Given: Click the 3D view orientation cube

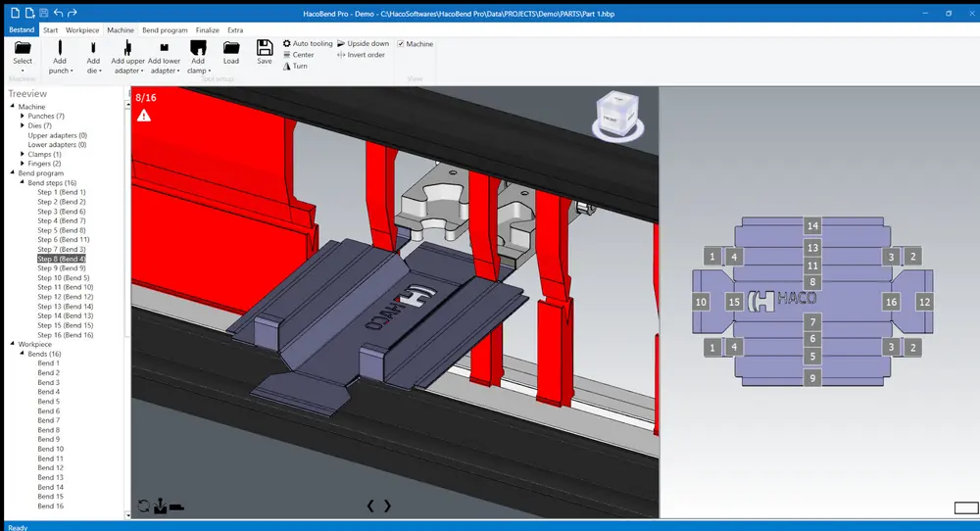Looking at the screenshot, I should coord(616,114).
